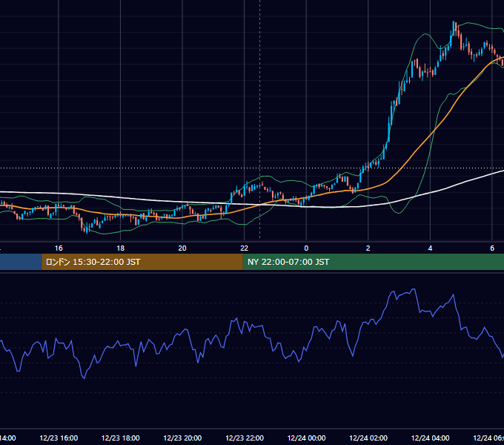Click the upper axis hour label 20
This screenshot has width=504, height=445.
pos(182,248)
